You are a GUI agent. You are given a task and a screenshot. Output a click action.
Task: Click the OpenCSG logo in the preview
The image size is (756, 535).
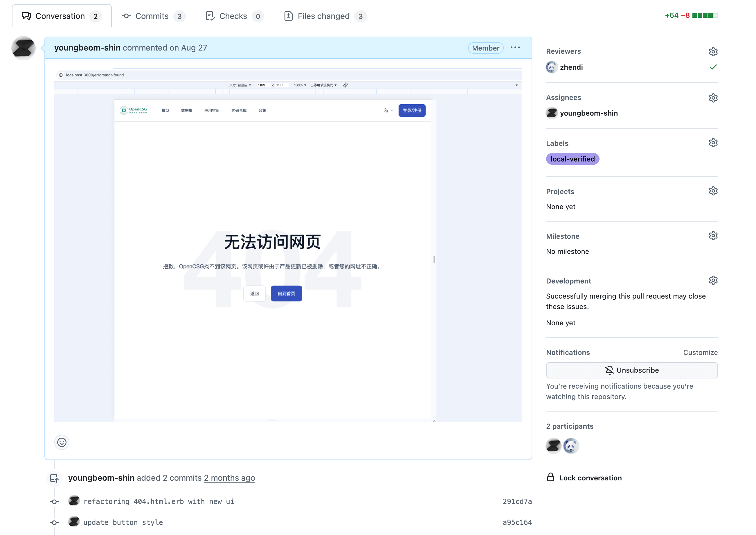[133, 110]
